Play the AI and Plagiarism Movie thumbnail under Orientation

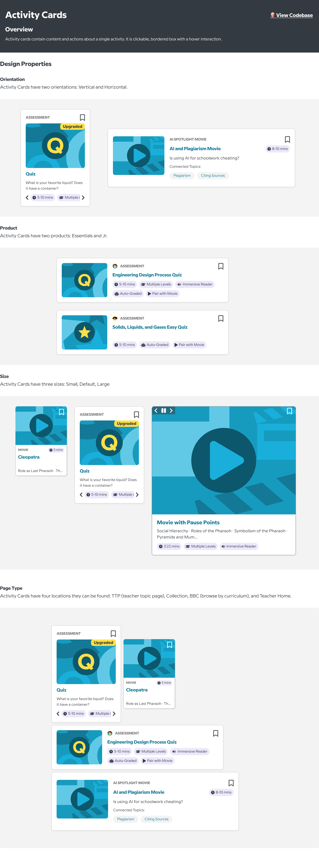point(139,156)
